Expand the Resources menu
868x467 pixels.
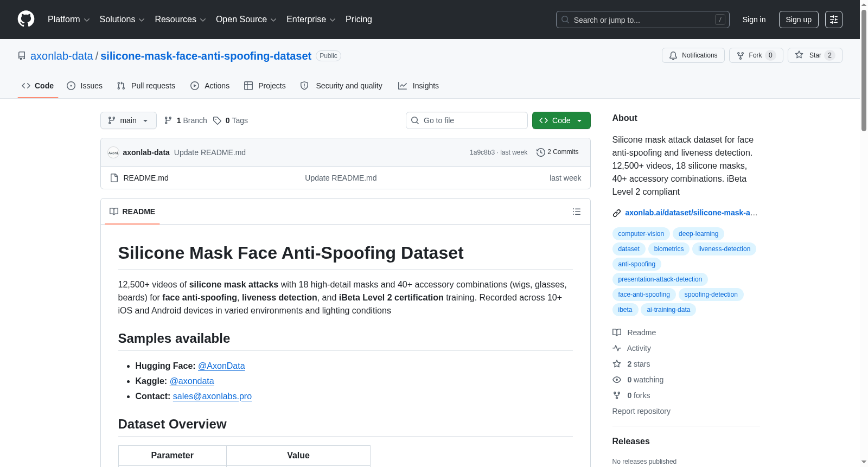click(180, 20)
